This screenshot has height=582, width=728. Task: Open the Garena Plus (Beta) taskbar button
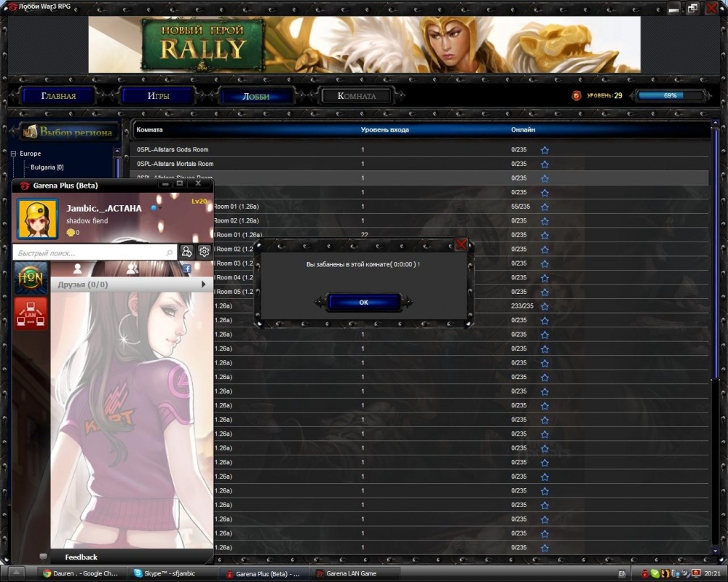coord(263,574)
